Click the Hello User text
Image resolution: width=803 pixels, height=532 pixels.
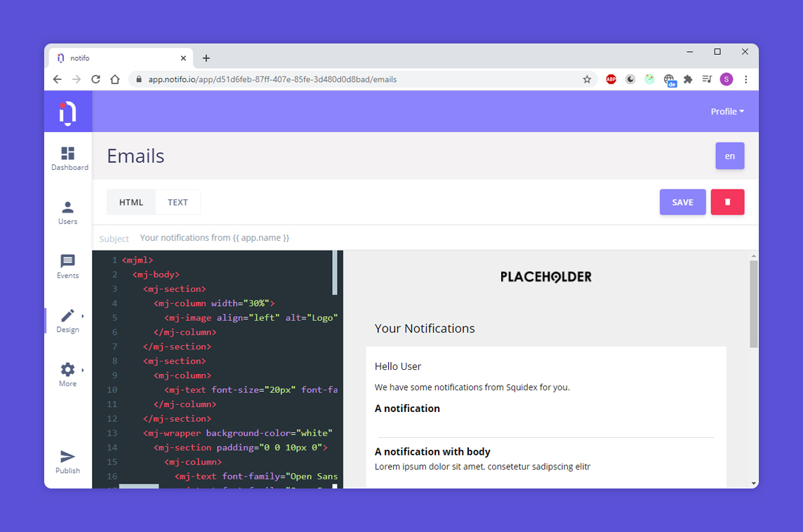398,366
